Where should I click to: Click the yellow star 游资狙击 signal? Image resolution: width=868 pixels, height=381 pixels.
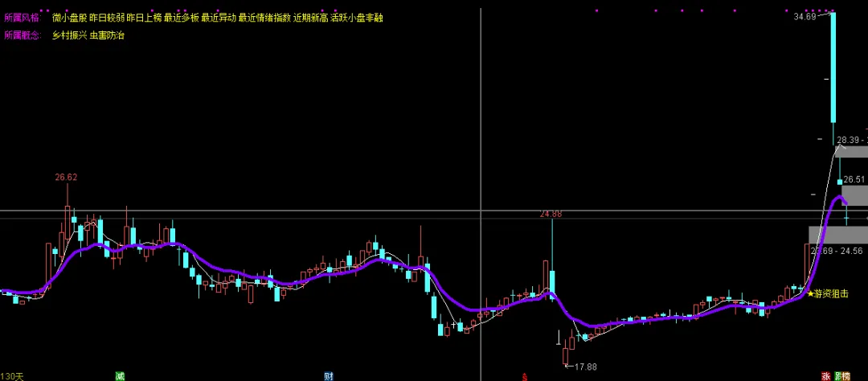coord(828,294)
